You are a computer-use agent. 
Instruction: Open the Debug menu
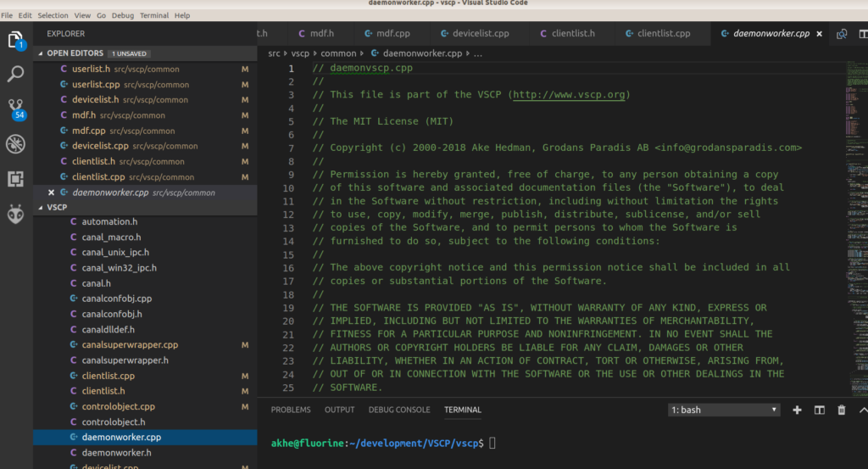click(x=122, y=15)
